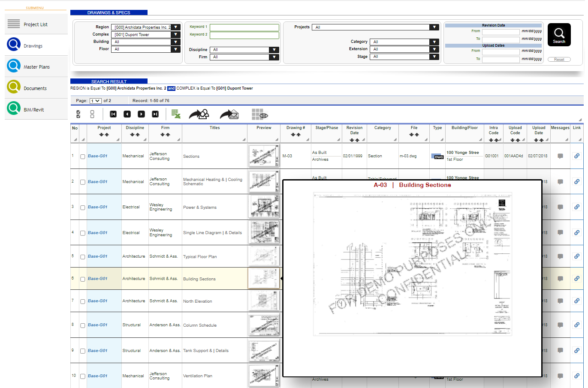Go to the next page of results
Image resolution: width=588 pixels, height=388 pixels.
[x=141, y=114]
